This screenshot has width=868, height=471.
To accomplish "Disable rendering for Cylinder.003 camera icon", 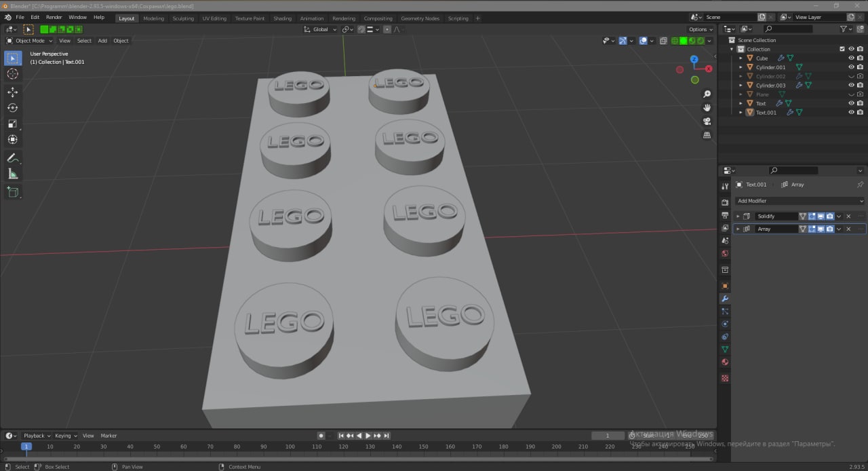I will [860, 86].
